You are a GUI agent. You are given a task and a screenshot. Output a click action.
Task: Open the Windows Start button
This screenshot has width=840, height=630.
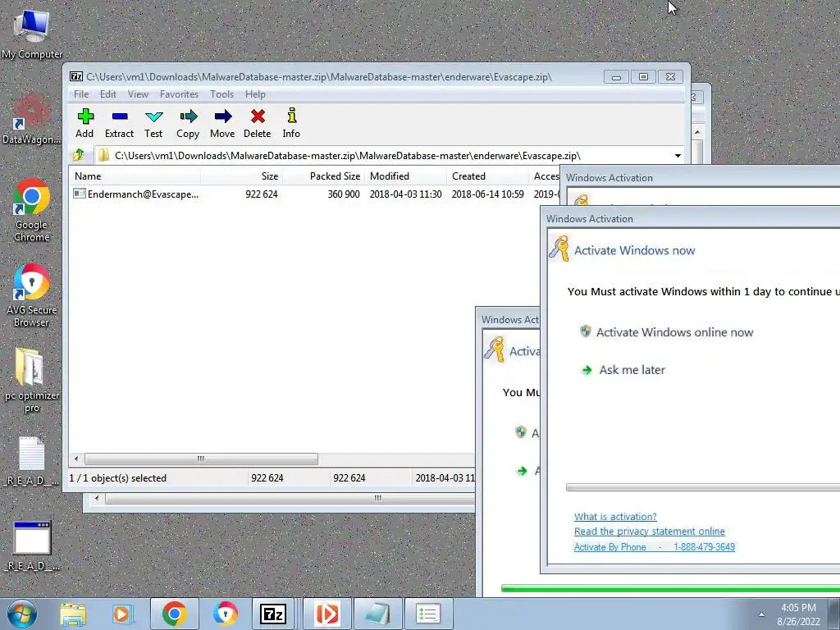click(21, 614)
